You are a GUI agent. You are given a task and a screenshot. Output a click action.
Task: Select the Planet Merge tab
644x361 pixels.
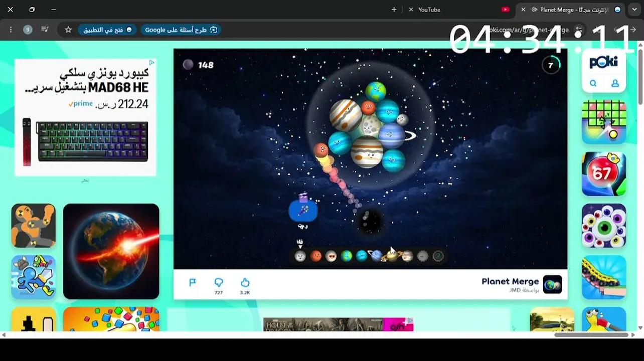tap(572, 10)
